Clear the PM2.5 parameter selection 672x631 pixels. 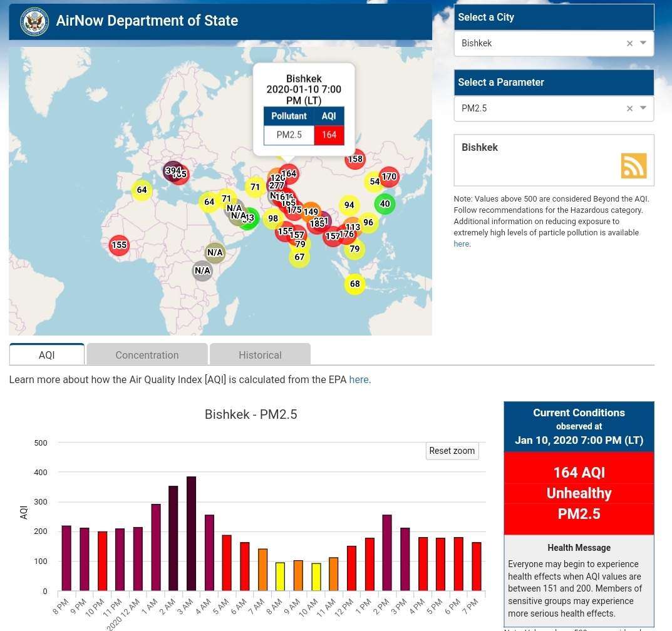click(629, 108)
